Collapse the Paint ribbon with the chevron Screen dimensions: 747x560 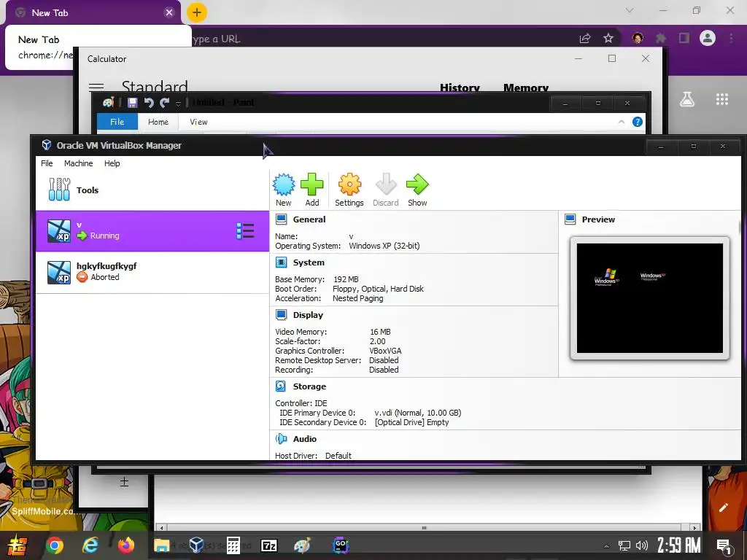click(x=622, y=122)
